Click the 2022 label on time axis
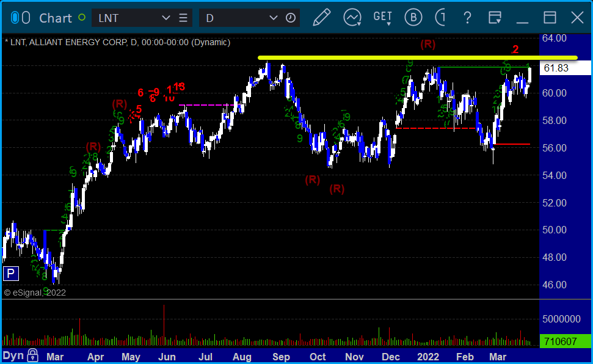This screenshot has height=364, width=593. point(428,357)
